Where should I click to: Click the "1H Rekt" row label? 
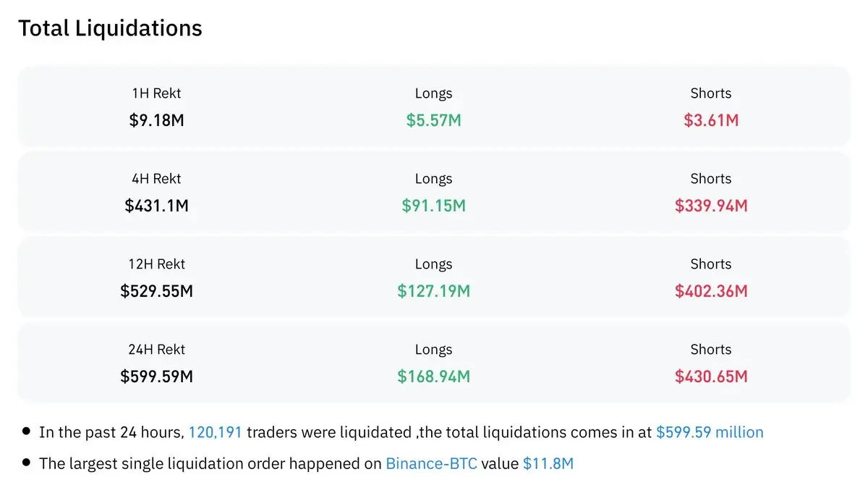pos(156,93)
